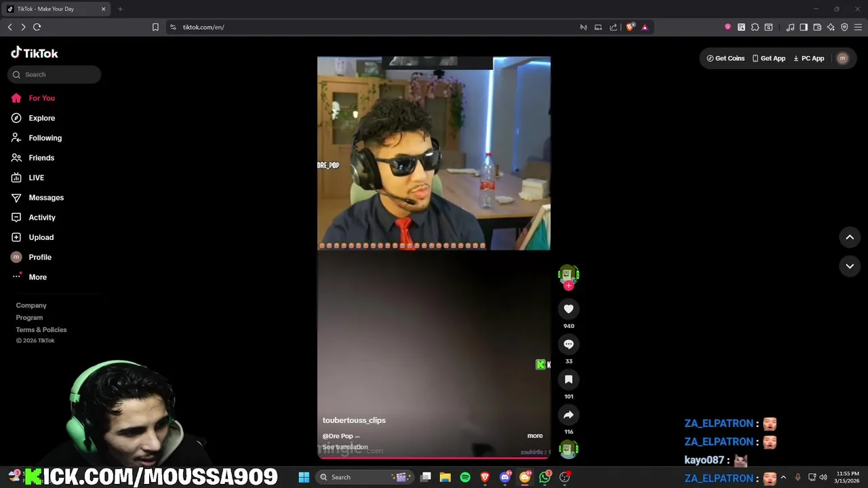Image resolution: width=868 pixels, height=488 pixels.
Task: Open the taskbar volume control
Action: click(823, 477)
